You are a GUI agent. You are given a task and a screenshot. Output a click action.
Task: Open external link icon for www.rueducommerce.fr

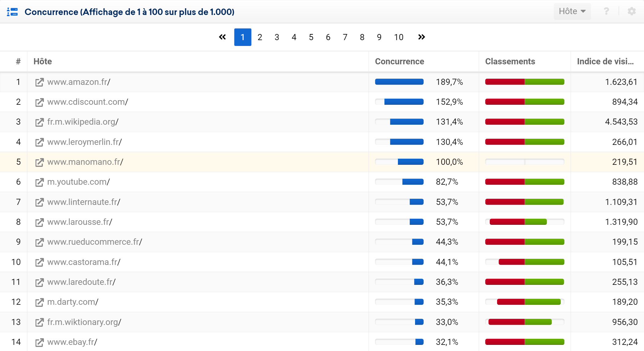[x=39, y=242]
